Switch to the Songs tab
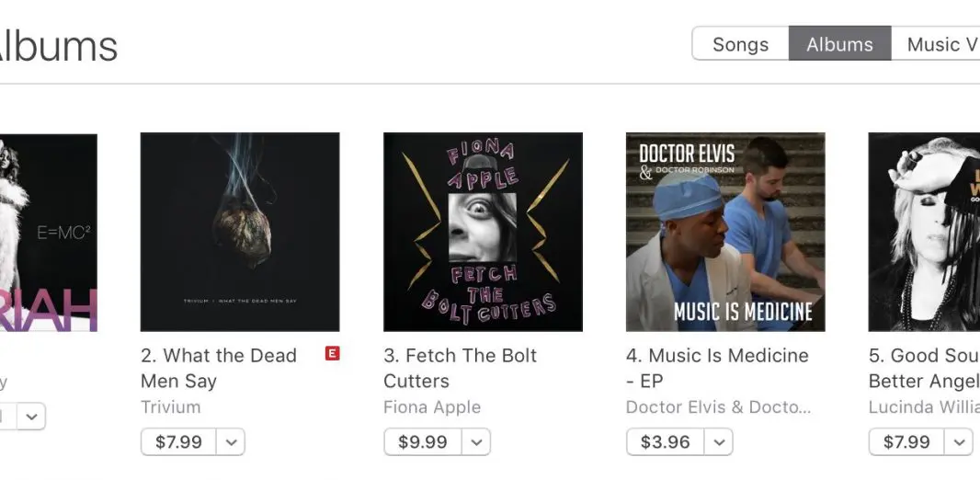Image resolution: width=980 pixels, height=480 pixels. tap(740, 44)
